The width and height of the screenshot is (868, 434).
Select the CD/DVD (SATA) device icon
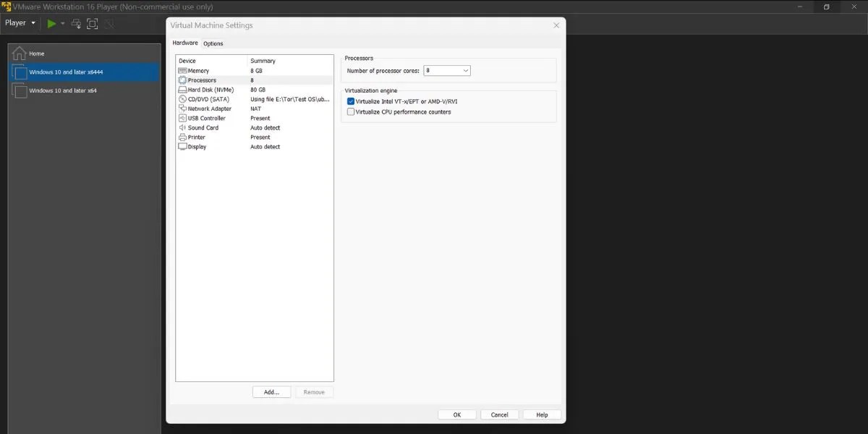pos(184,98)
